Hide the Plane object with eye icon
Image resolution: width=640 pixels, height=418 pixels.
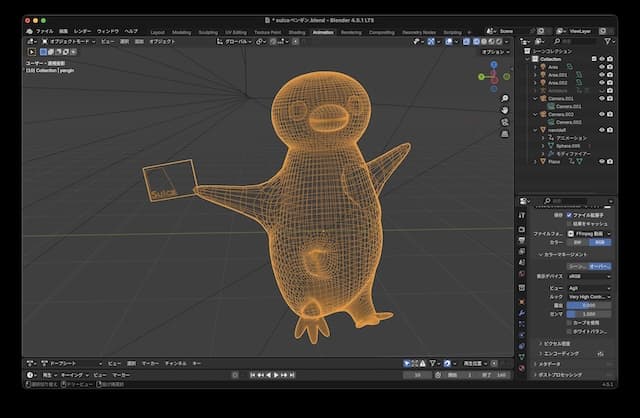click(x=602, y=160)
